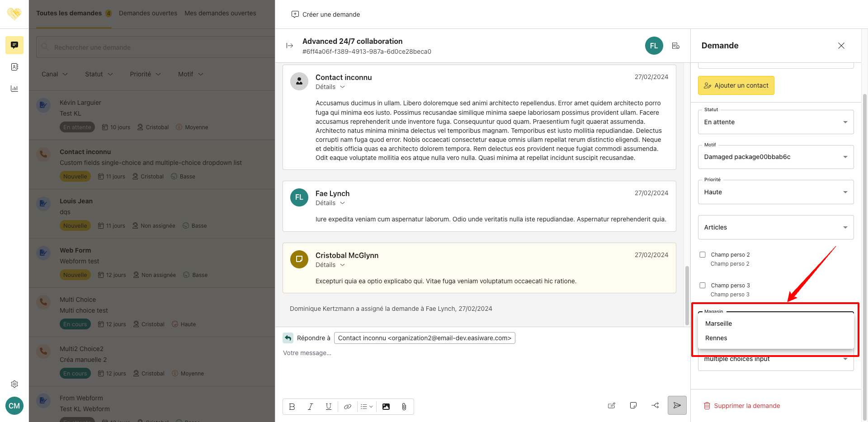The image size is (868, 422).
Task: Click the underline formatting icon
Action: (x=329, y=407)
